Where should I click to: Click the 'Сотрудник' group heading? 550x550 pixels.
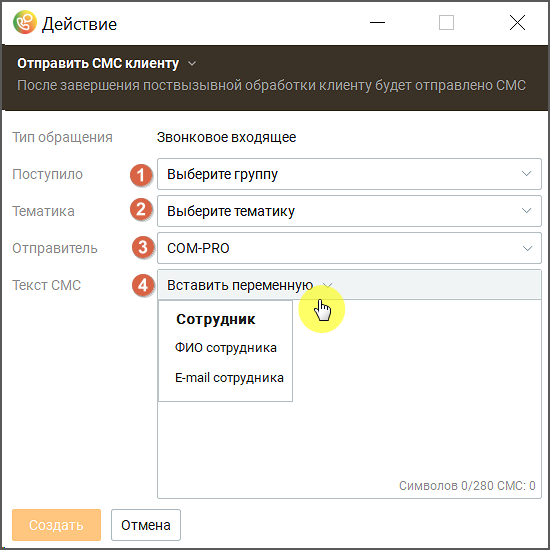point(216,319)
